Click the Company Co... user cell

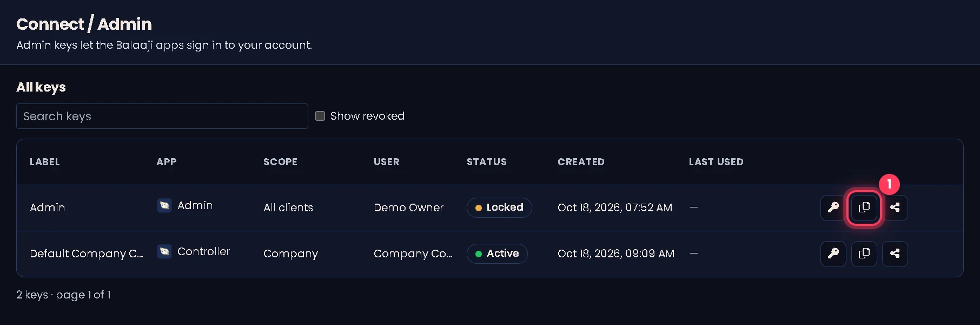coord(413,253)
